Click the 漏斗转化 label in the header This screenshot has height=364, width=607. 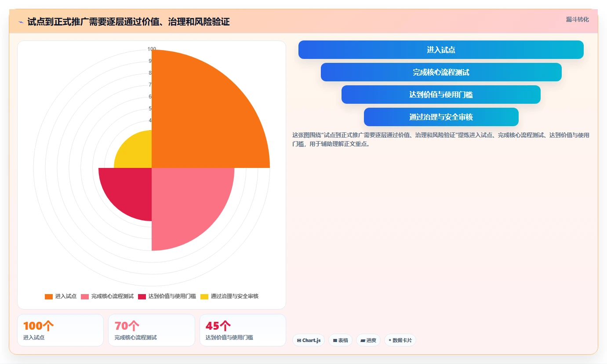point(577,19)
